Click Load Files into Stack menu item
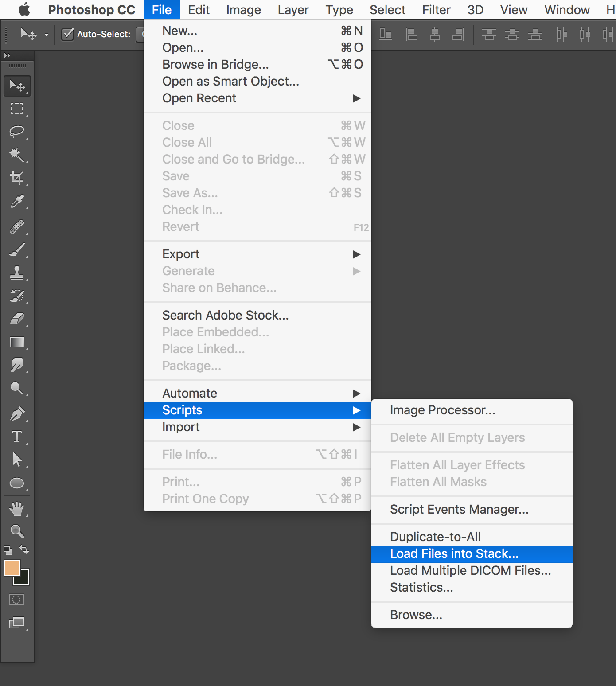 click(454, 554)
